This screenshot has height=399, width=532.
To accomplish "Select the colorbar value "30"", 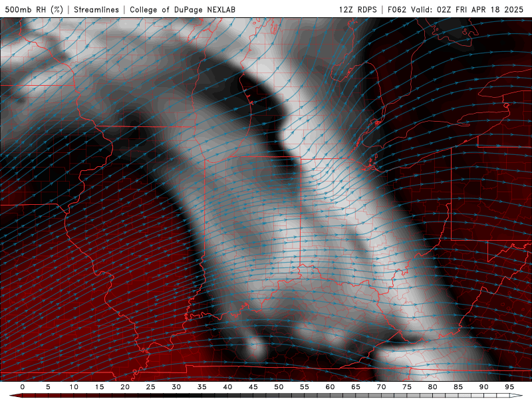I will tap(176, 387).
